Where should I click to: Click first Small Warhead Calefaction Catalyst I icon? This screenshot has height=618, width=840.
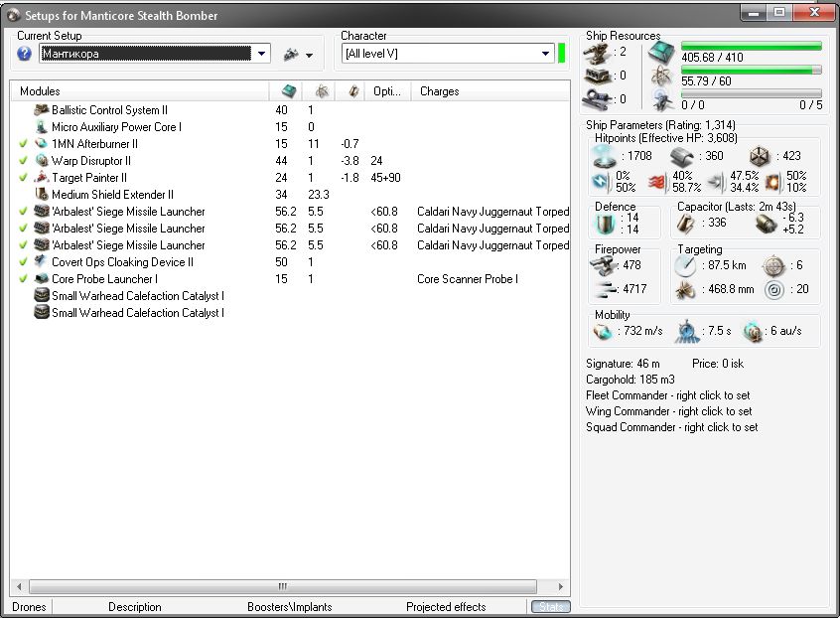42,295
